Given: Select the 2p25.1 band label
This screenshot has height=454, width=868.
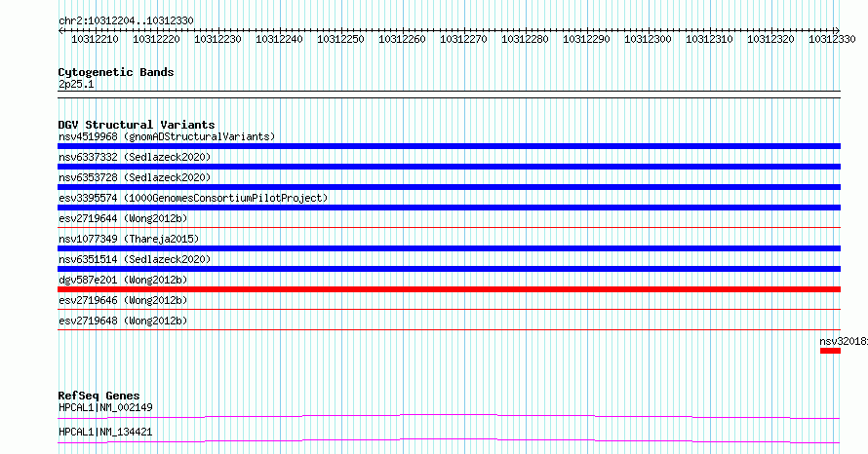Looking at the screenshot, I should (76, 85).
